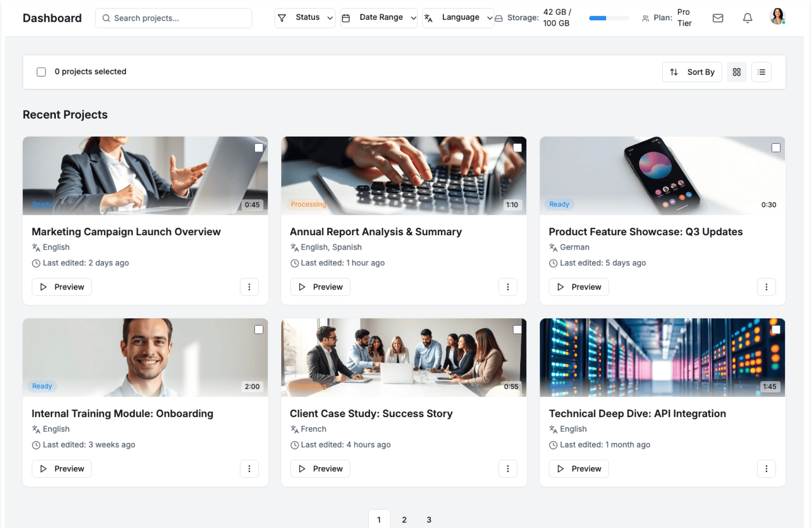Image resolution: width=812 pixels, height=528 pixels.
Task: Open the Date Range dropdown
Action: click(x=379, y=18)
